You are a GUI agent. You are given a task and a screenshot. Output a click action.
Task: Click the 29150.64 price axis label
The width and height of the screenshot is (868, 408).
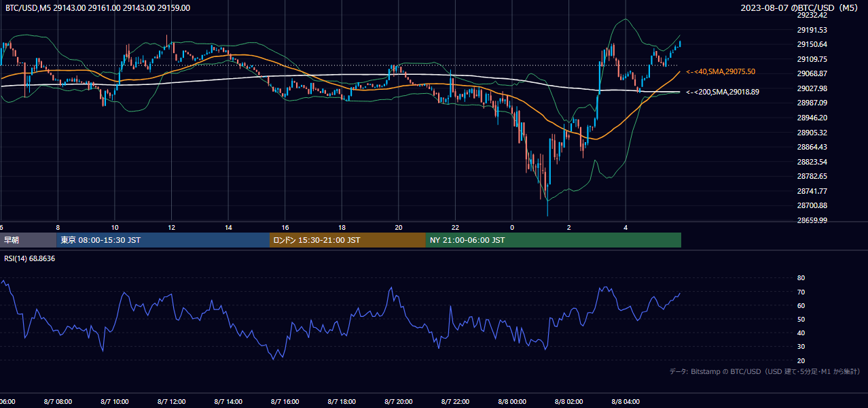coord(812,44)
